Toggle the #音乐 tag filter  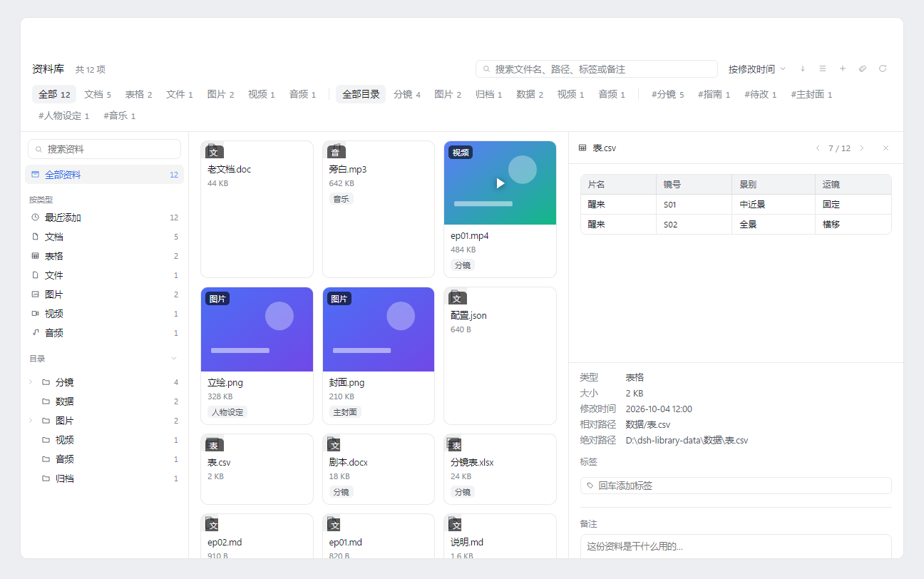(x=119, y=116)
